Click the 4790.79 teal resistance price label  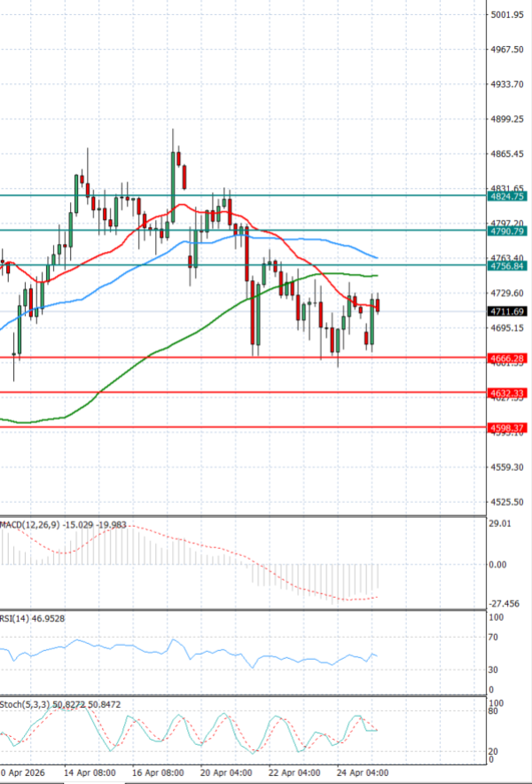pos(507,231)
